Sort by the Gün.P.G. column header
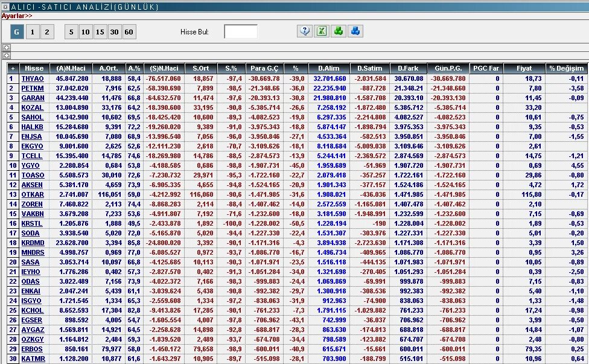Viewport: 589px width, 364px height. pyautogui.click(x=448, y=68)
